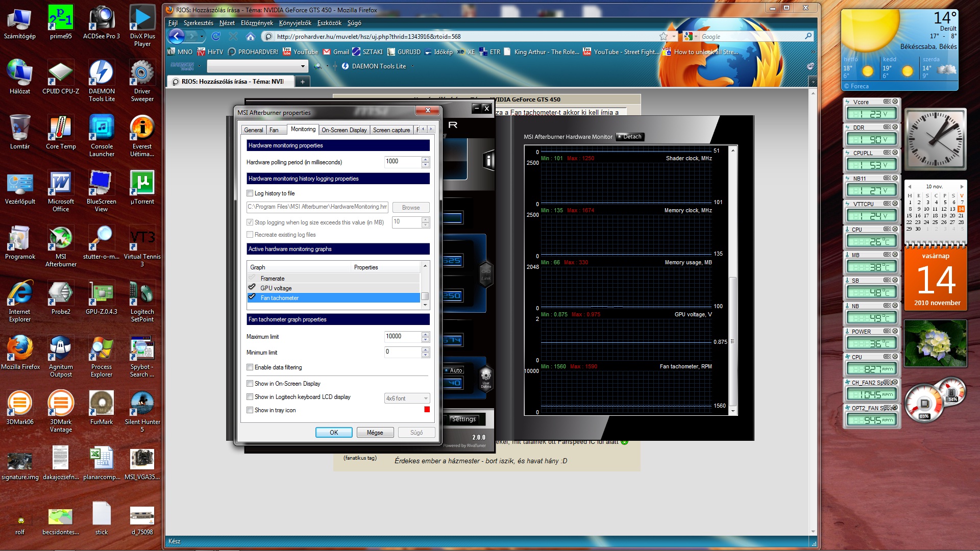This screenshot has height=551, width=980.
Task: Launch DAEMON Tools Lite desktop icon
Action: [102, 81]
